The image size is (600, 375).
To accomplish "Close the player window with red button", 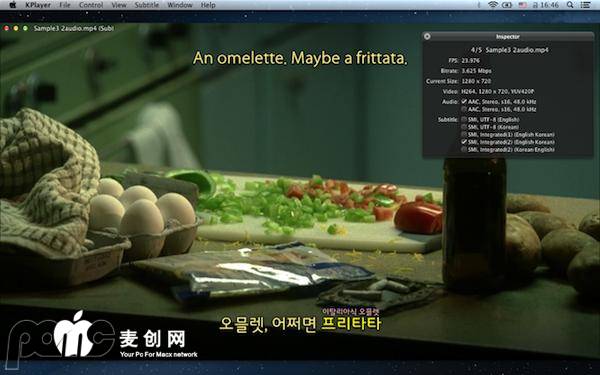I will 6,28.
